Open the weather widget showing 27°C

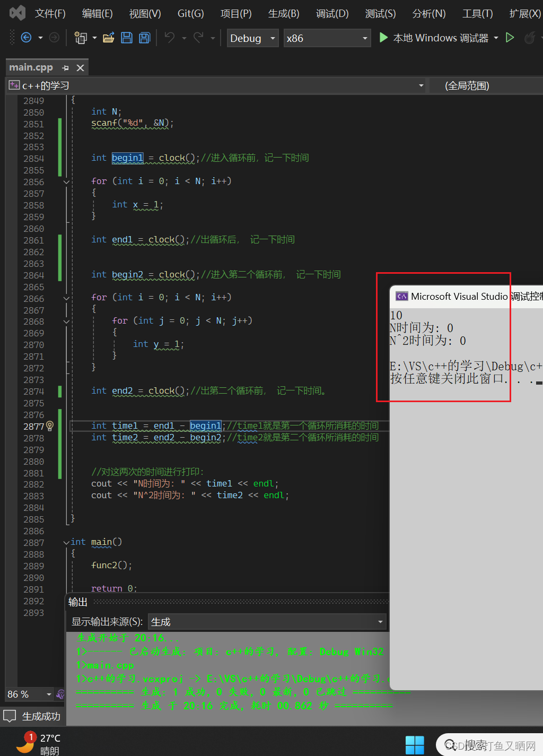[38, 743]
